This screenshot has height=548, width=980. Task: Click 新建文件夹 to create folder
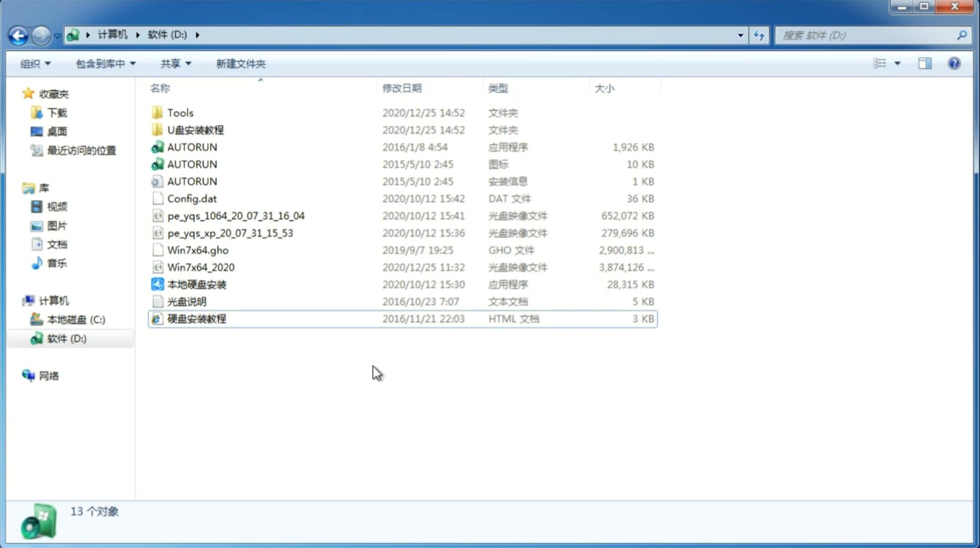click(240, 63)
